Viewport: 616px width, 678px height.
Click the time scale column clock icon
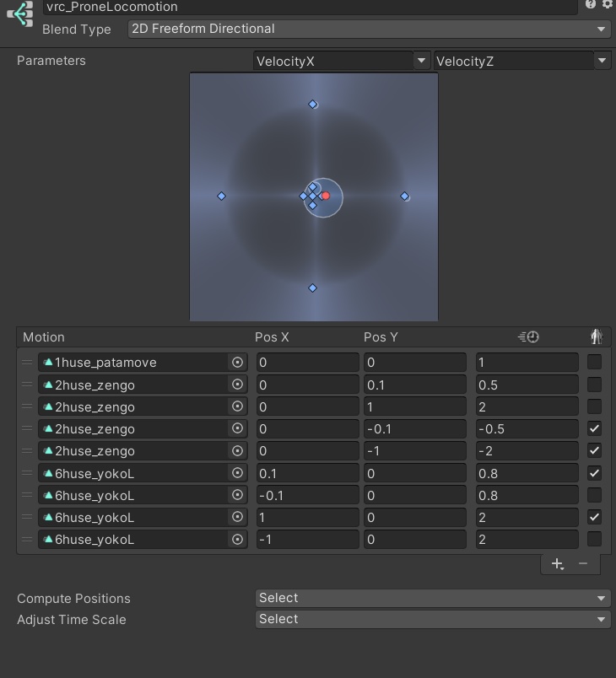coord(528,336)
